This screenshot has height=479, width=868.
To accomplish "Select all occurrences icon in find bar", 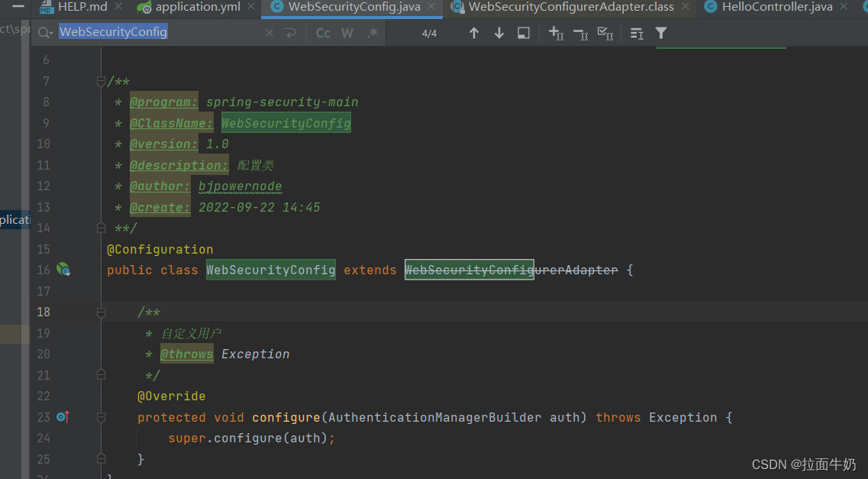I will pos(605,33).
